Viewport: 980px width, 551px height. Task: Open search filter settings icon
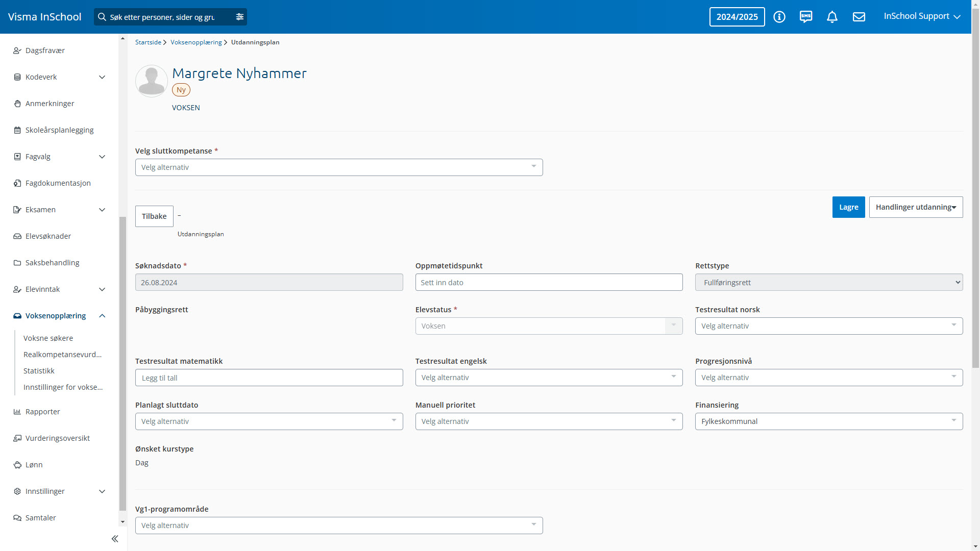(240, 17)
